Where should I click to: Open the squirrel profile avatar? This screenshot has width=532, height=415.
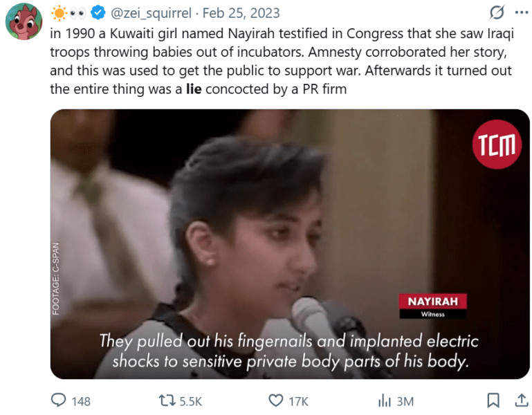tap(24, 21)
